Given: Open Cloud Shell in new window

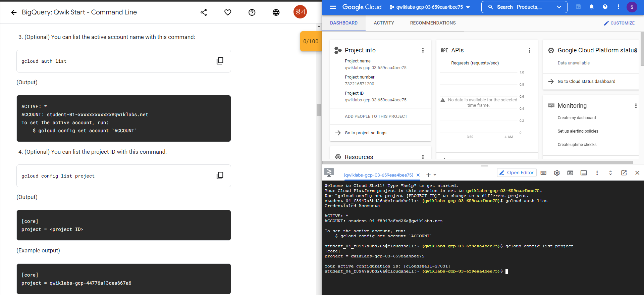Looking at the screenshot, I should [624, 173].
